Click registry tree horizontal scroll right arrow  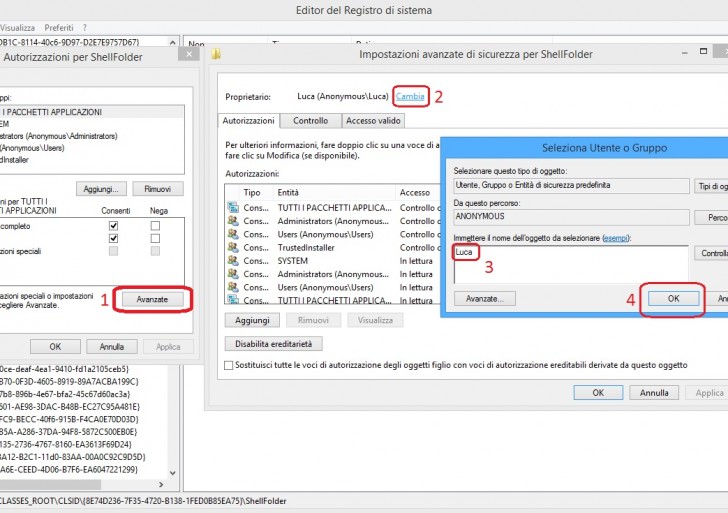coord(161,484)
